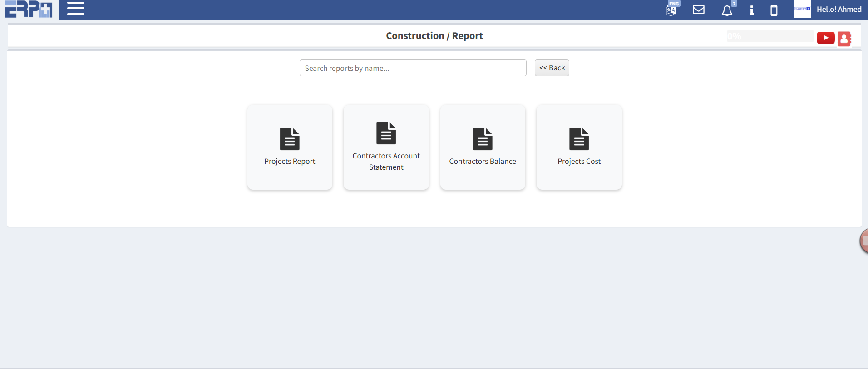Click the 0% progress bar
Viewport: 868px width, 379px height.
770,36
